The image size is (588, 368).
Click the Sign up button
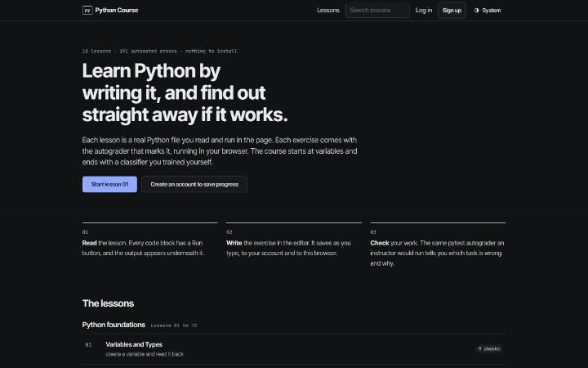coord(452,10)
